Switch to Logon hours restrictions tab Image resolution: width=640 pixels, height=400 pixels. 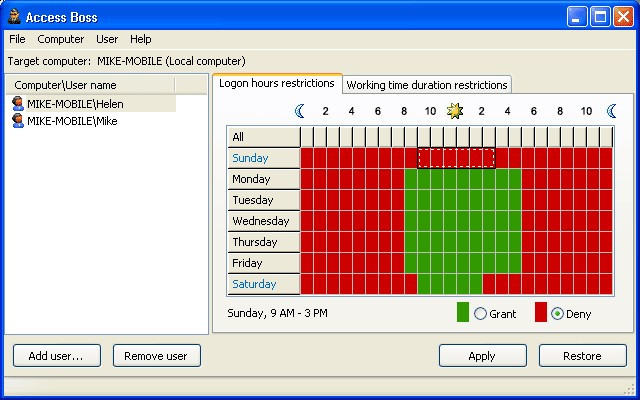pyautogui.click(x=277, y=83)
